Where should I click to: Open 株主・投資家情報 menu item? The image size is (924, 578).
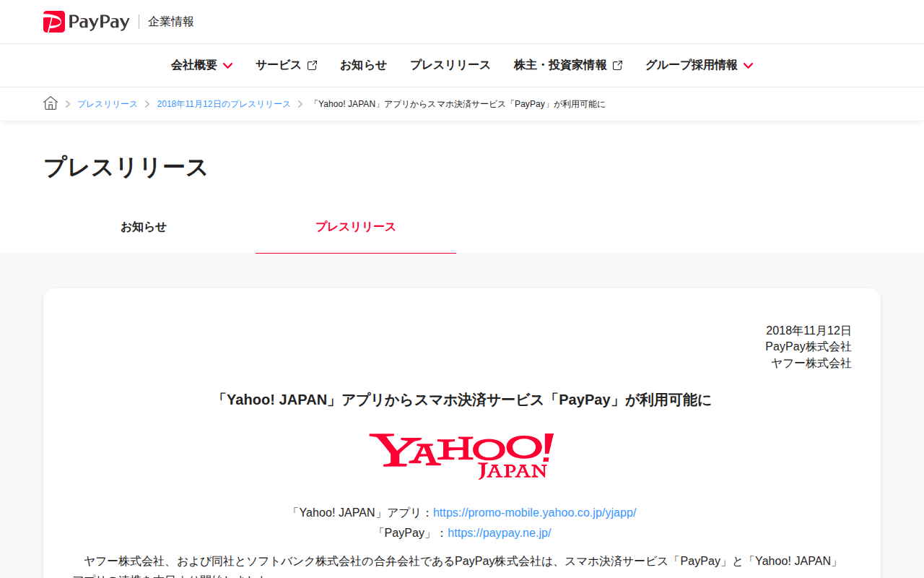[568, 65]
